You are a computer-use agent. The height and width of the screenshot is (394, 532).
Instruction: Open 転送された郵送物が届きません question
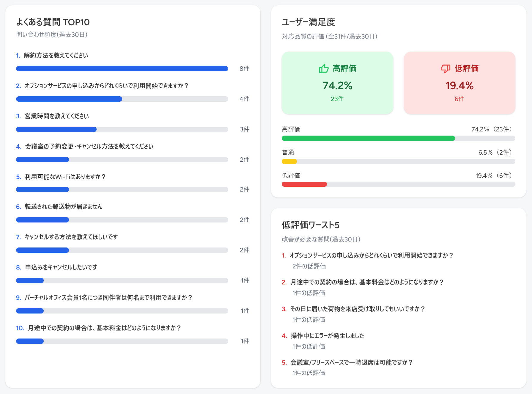point(63,207)
